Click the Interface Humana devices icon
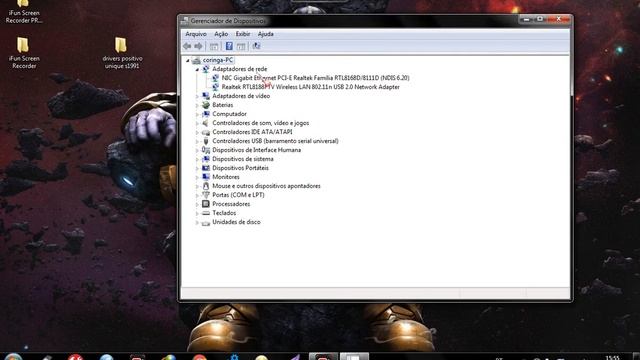The image size is (640, 360). coord(206,150)
